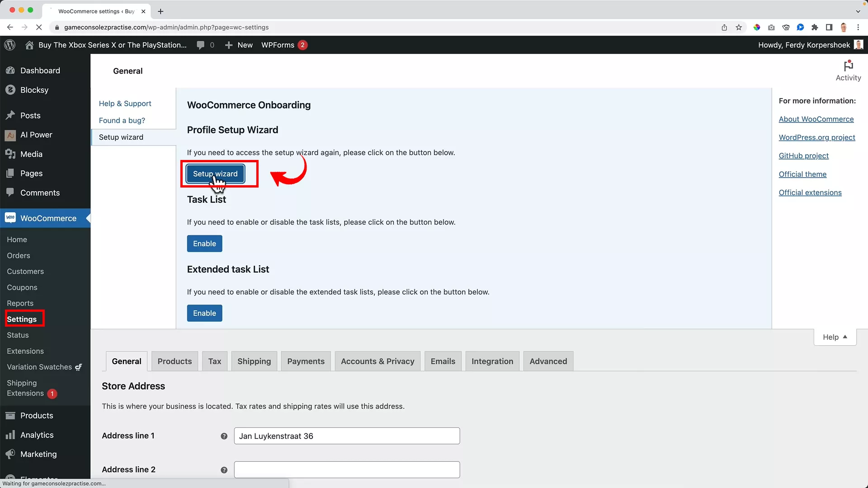Open the Analytics sidebar item
This screenshot has width=868, height=488.
[x=36, y=435]
